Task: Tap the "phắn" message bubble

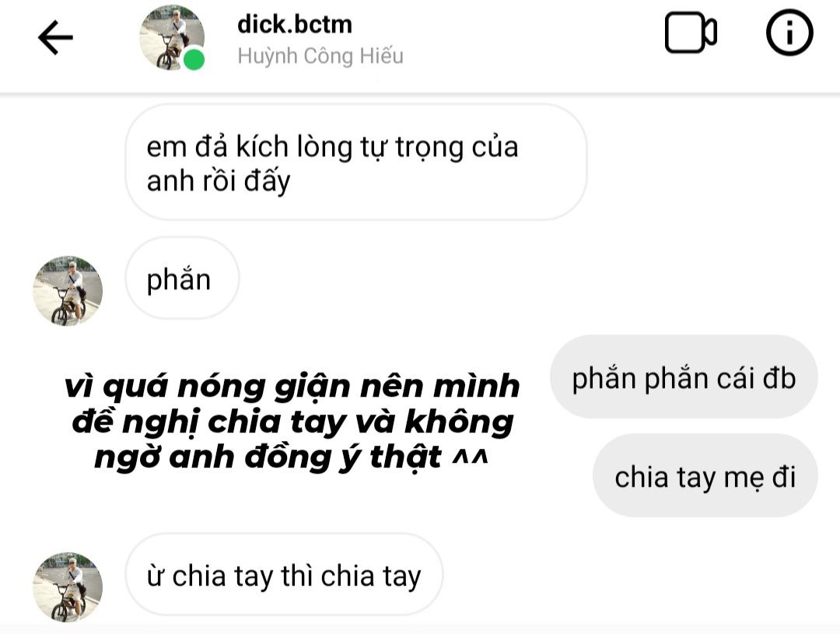Action: (x=182, y=278)
